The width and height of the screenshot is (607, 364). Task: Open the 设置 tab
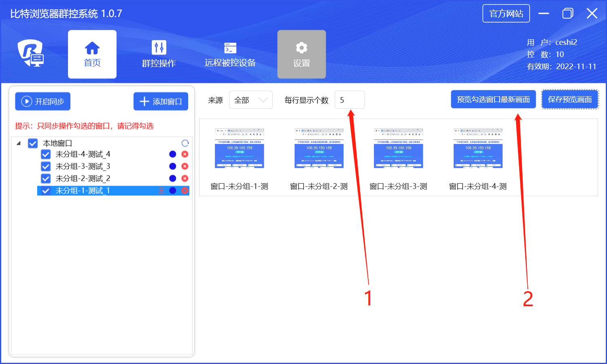click(x=301, y=54)
